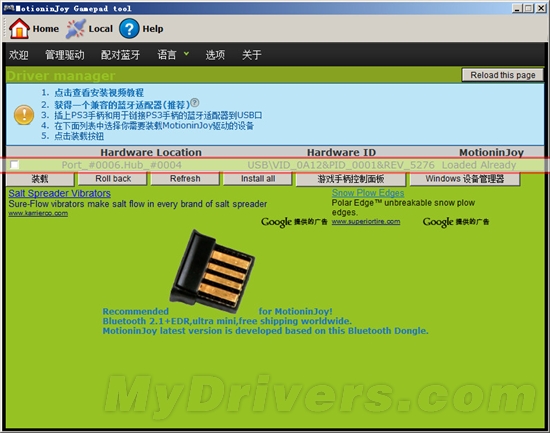Click the Google ad label beside www.superiortire.com
Image resolution: width=550 pixels, height=433 pixels.
[x=456, y=222]
